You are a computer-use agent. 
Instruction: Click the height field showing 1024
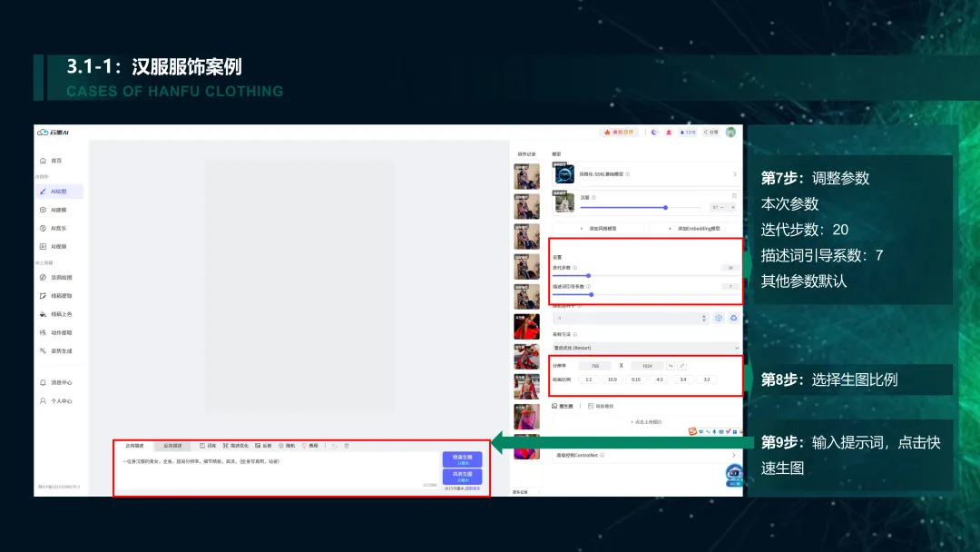647,366
